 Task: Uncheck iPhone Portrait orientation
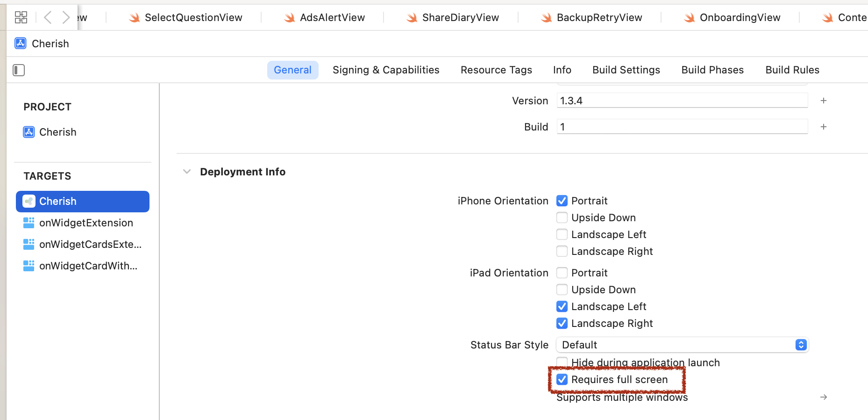click(x=562, y=201)
